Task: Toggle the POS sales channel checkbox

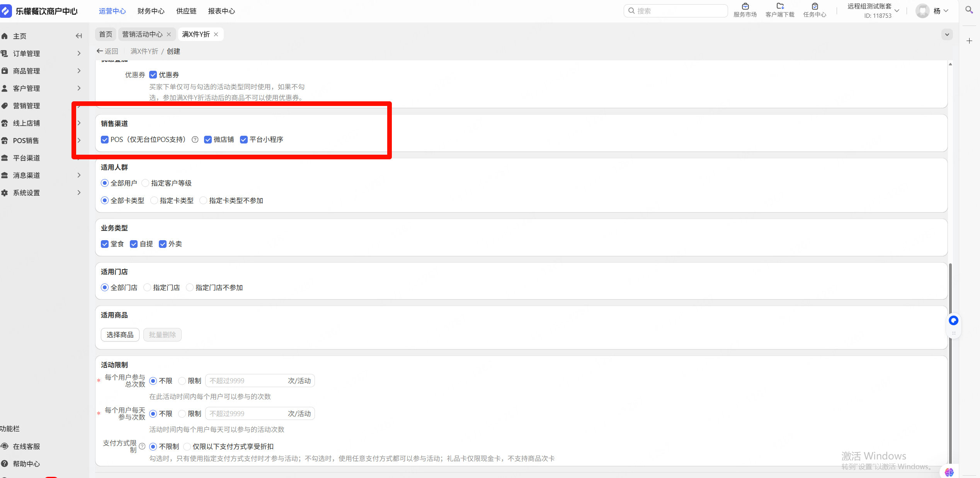Action: click(105, 140)
